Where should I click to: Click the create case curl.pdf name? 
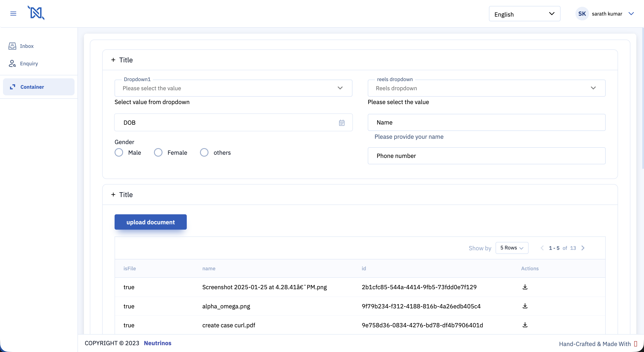pos(229,325)
